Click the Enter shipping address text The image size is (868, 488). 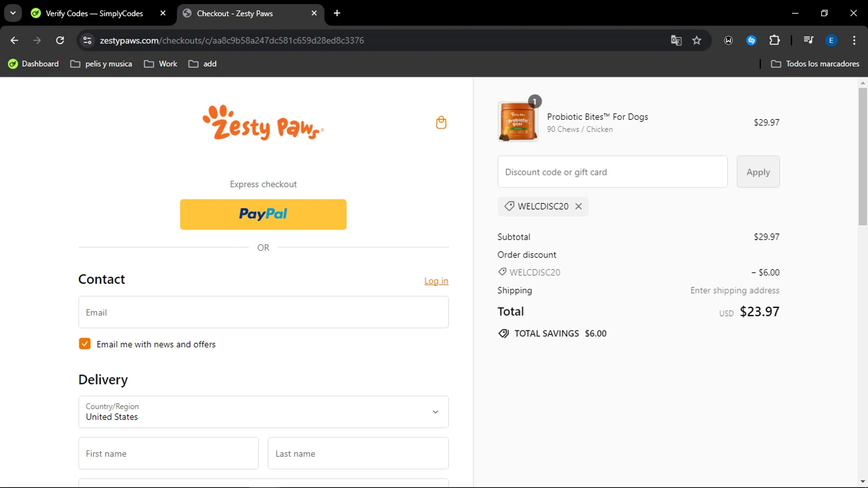(x=735, y=291)
